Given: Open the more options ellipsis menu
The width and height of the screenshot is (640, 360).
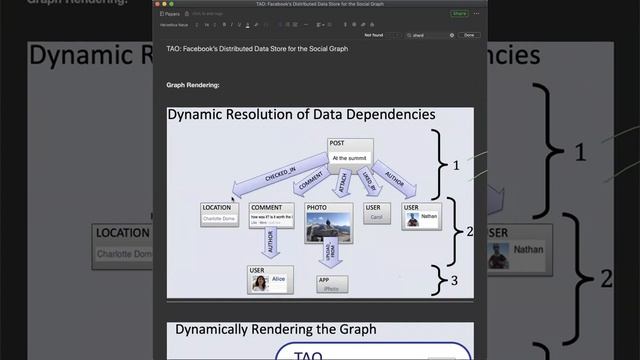Looking at the screenshot, I should pyautogui.click(x=476, y=13).
